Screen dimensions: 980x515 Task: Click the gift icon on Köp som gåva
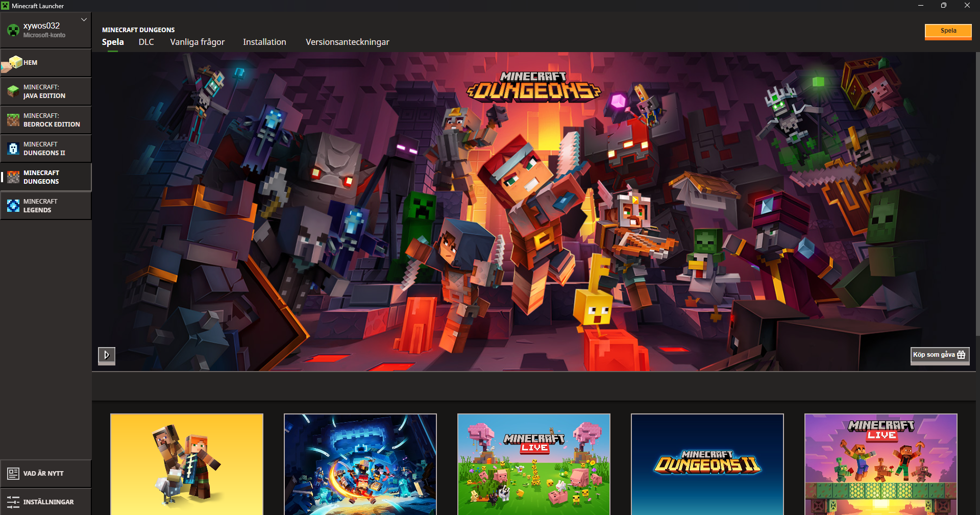click(x=961, y=355)
